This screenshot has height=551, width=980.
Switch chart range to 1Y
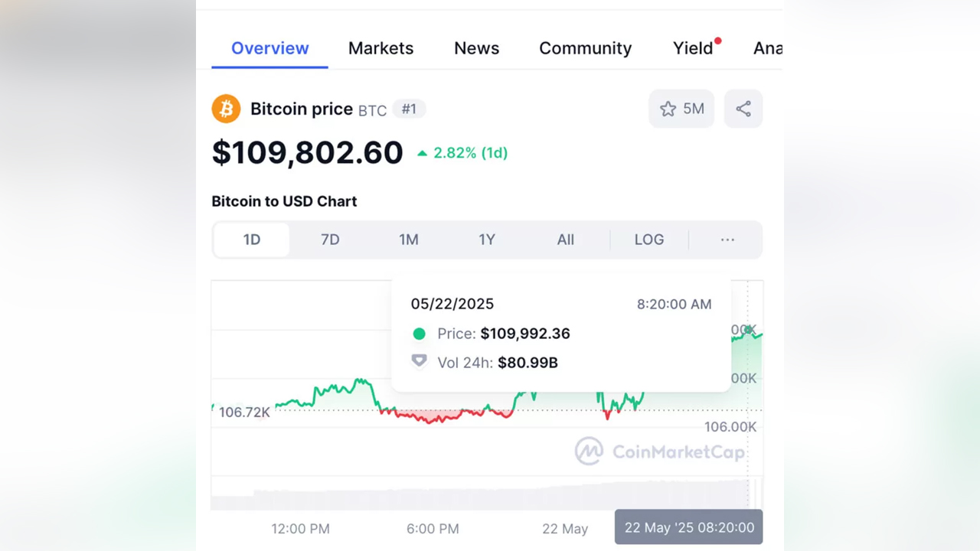[487, 240]
